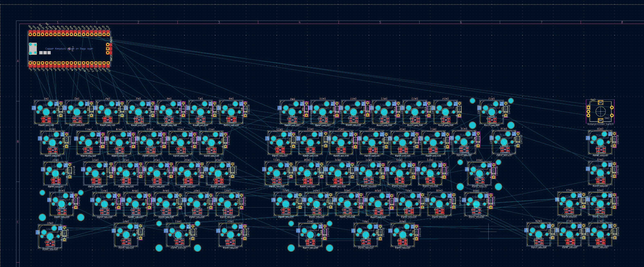Select the gray USB connector rectangle on Pico

[33, 49]
